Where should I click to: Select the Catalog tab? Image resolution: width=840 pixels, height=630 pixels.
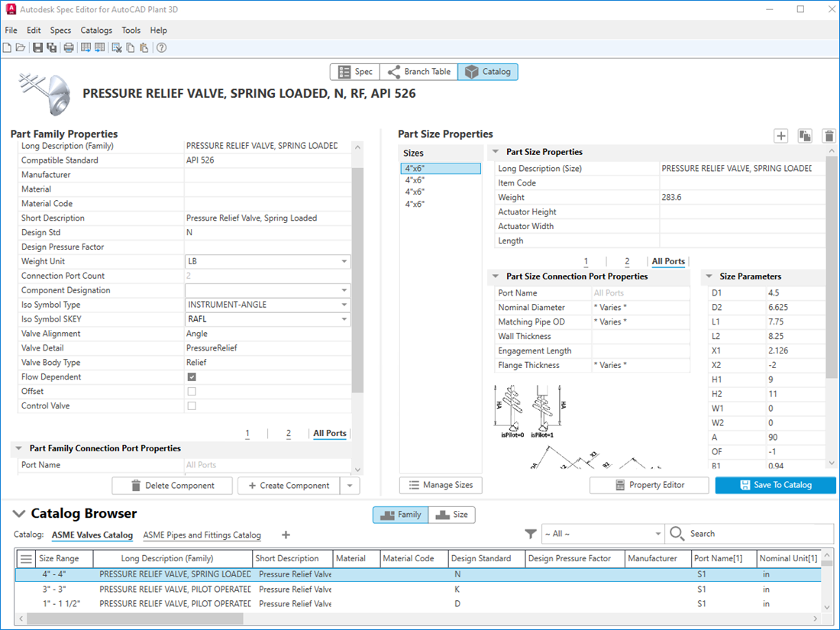(487, 72)
